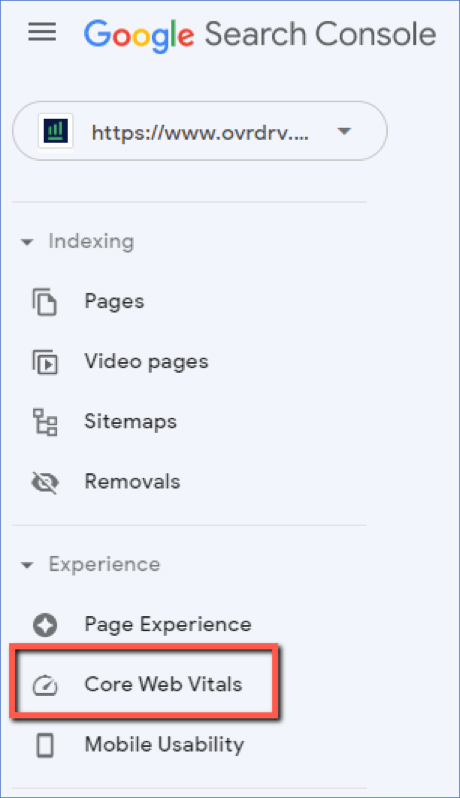Click the Mobile Usability phone icon
Image resolution: width=460 pixels, height=798 pixels.
point(45,745)
